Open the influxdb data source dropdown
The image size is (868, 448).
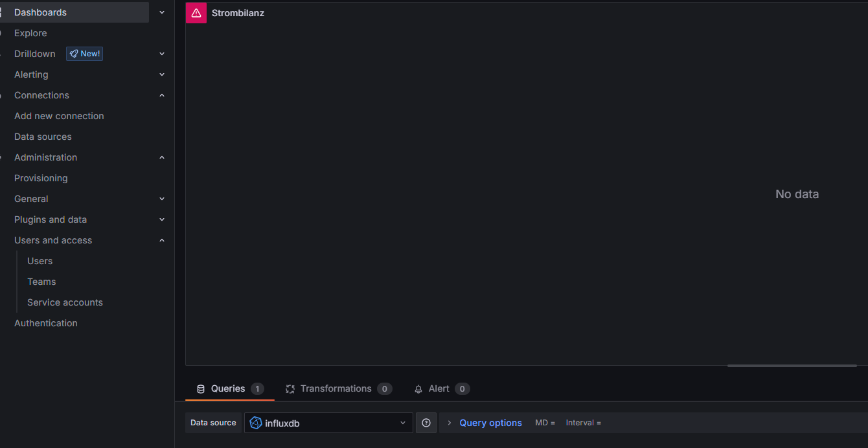click(x=328, y=423)
